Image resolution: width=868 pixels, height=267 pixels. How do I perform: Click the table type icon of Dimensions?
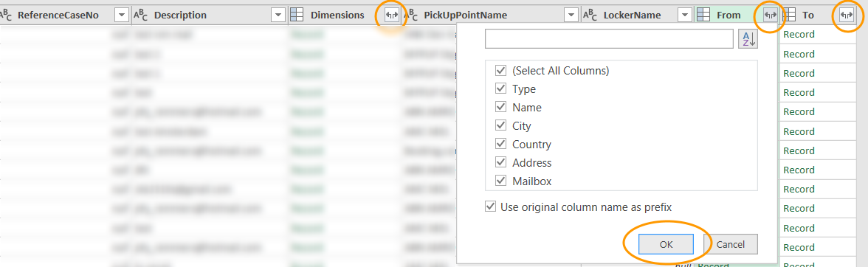point(297,15)
